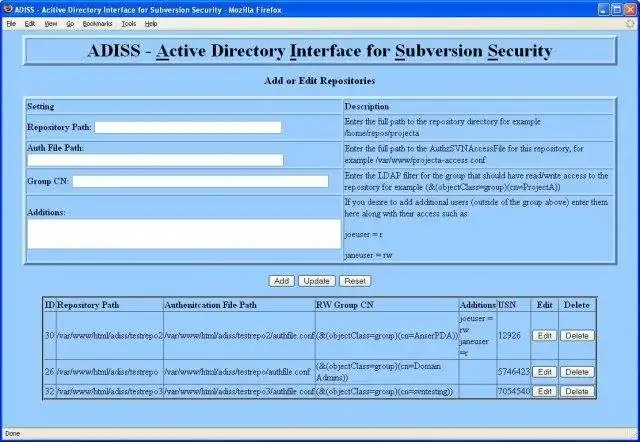Close the Firefox window
Image resolution: width=640 pixels, height=442 pixels.
(x=631, y=9)
